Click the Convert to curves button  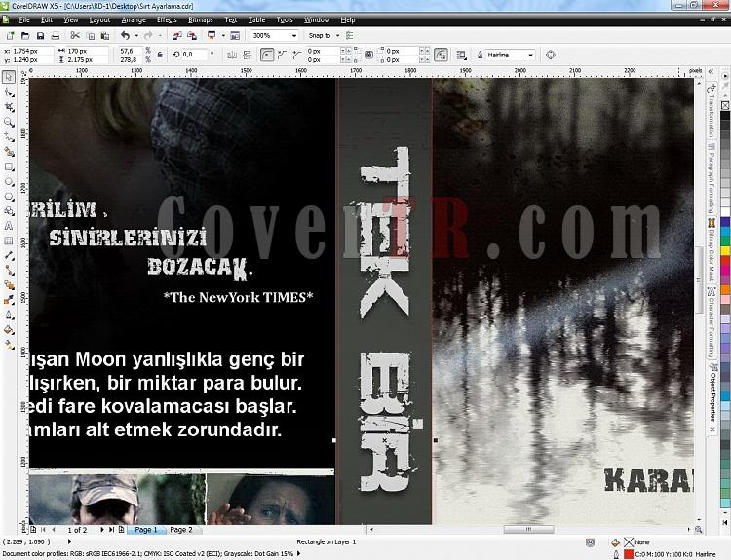click(x=551, y=55)
